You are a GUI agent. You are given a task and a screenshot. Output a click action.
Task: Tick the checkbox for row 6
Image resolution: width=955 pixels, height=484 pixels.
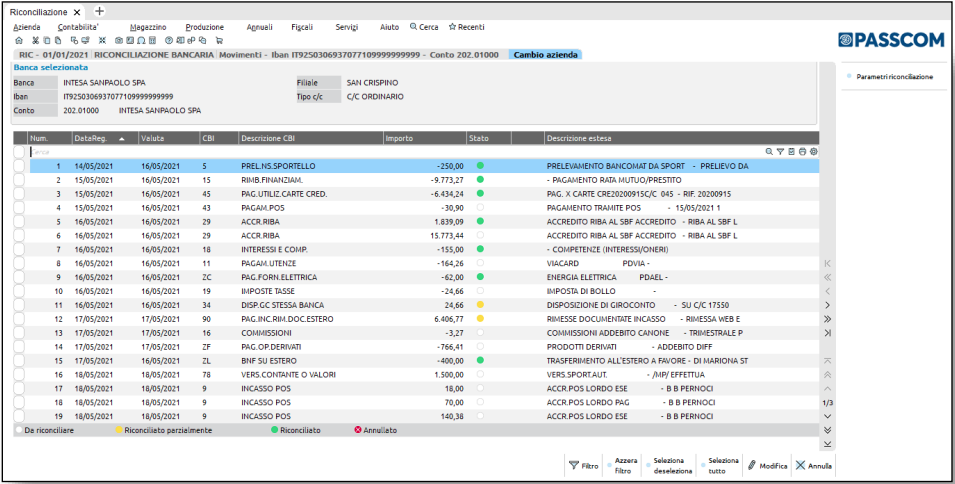[x=19, y=236]
